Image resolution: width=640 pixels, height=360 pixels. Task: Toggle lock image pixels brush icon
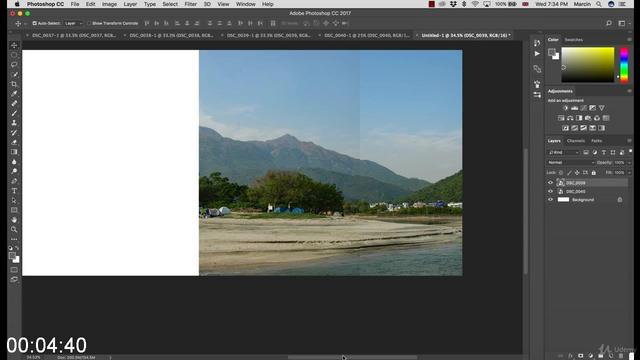pyautogui.click(x=569, y=173)
